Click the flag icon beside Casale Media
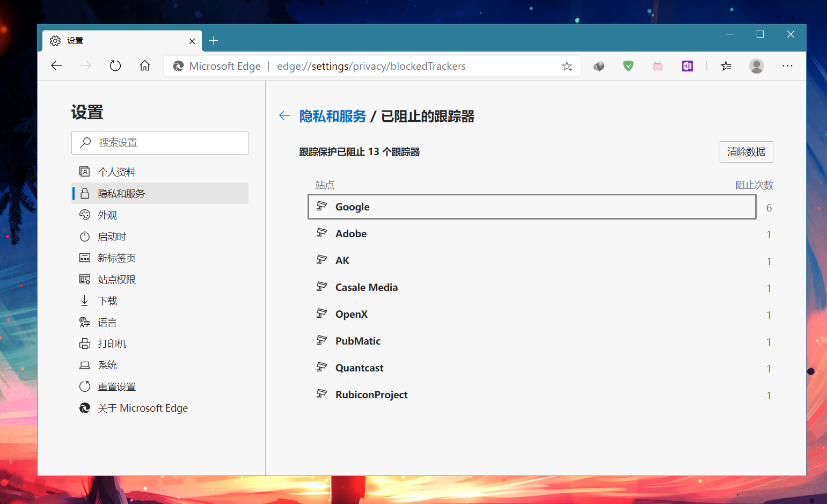The image size is (827, 504). point(321,287)
